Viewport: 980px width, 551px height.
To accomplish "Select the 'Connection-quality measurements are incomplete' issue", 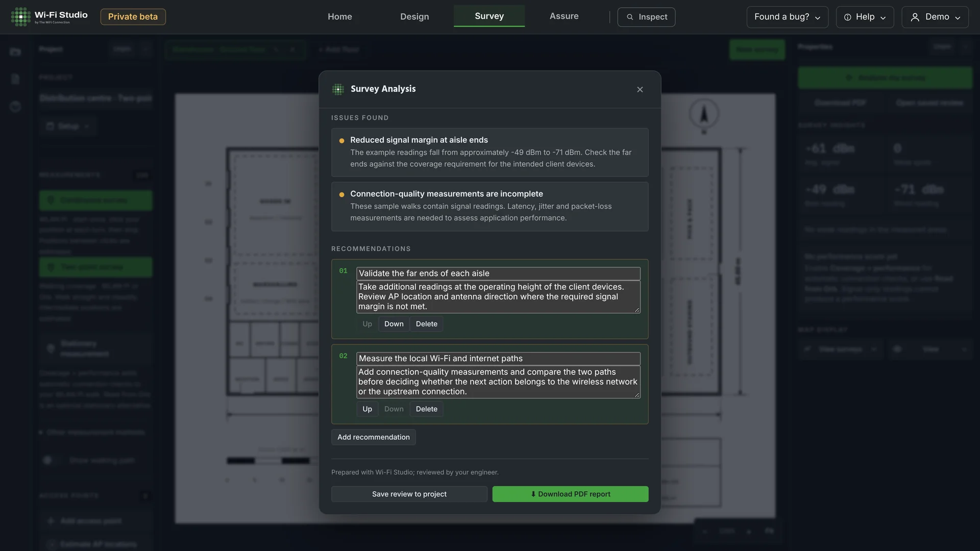I will coord(489,207).
